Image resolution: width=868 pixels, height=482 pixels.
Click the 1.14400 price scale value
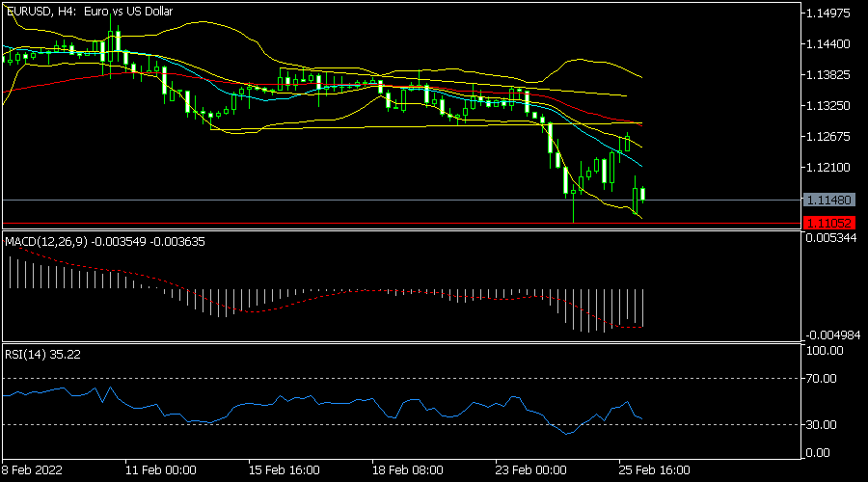pyautogui.click(x=828, y=43)
